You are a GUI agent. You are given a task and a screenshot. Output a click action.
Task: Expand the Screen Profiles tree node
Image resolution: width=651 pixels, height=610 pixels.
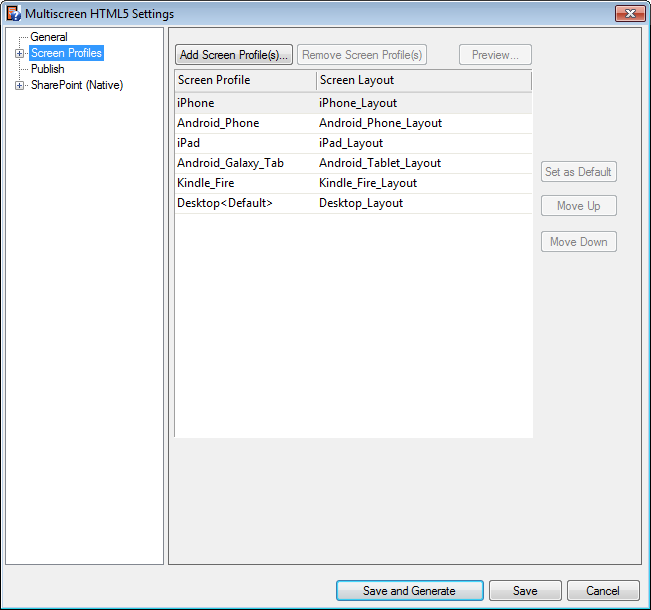pos(19,53)
